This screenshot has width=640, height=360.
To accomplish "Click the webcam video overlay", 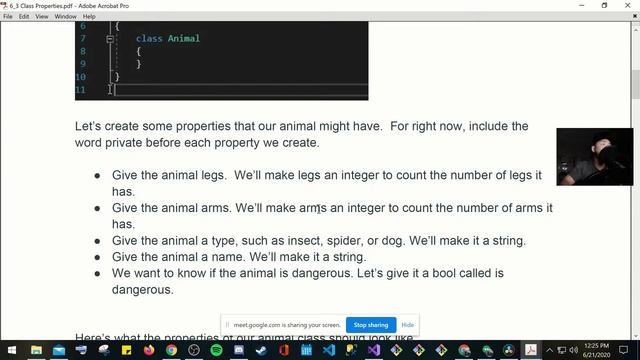I will 595,157.
